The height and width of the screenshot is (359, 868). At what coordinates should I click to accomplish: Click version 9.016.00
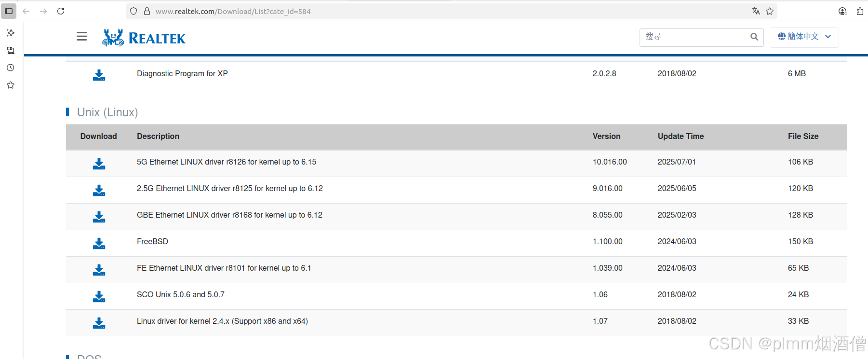click(x=607, y=189)
